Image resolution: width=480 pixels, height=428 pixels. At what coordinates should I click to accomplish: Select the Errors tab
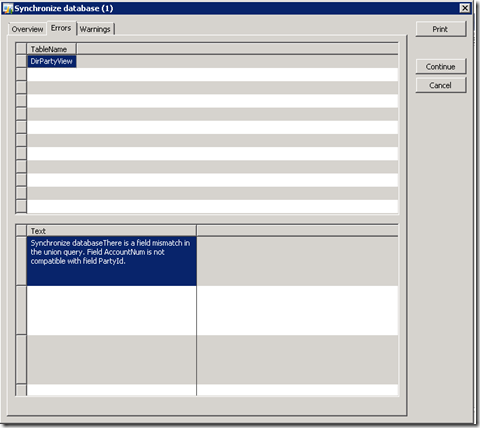(x=61, y=28)
